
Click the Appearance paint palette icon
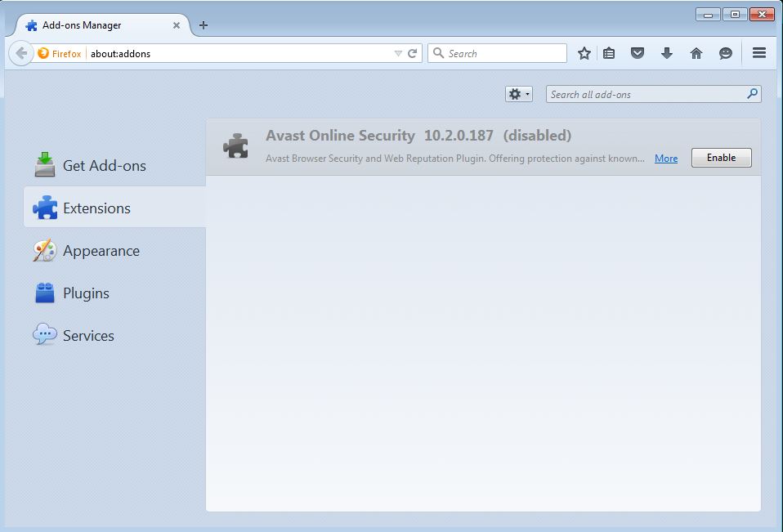coord(44,251)
